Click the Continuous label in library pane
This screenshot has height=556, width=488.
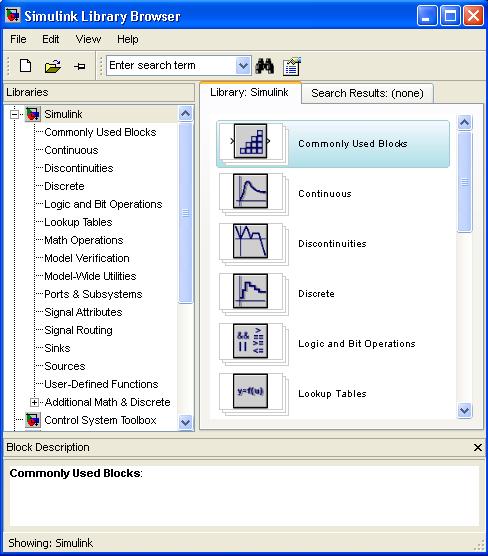coord(325,194)
